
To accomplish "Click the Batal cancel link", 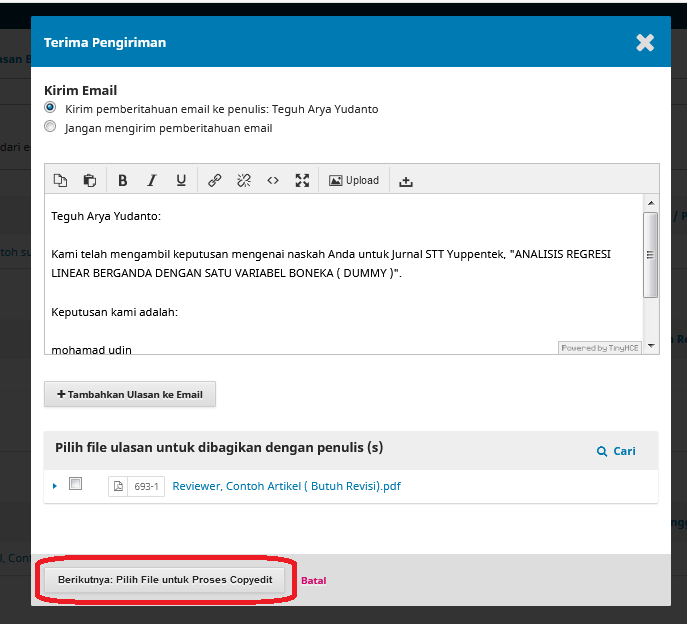I will click(313, 580).
